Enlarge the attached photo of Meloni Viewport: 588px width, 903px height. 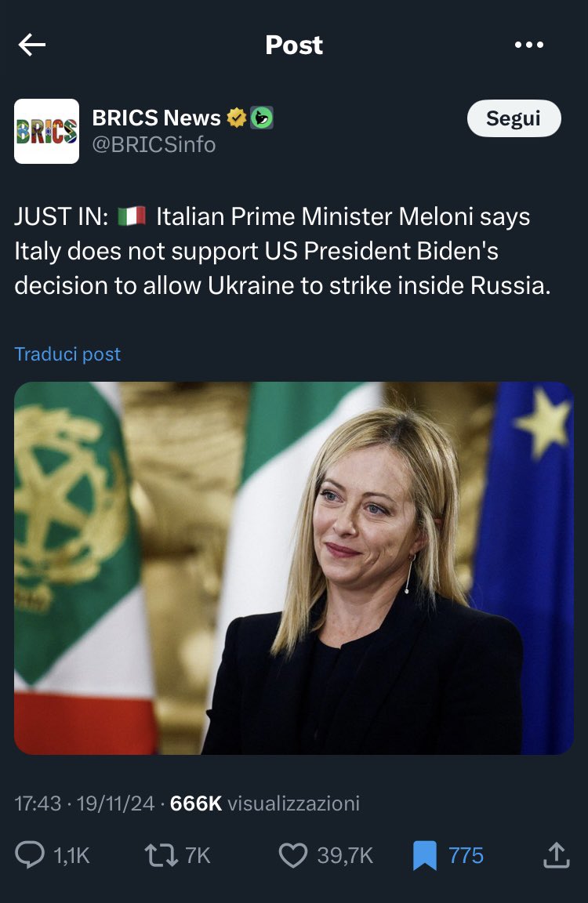pyautogui.click(x=294, y=568)
